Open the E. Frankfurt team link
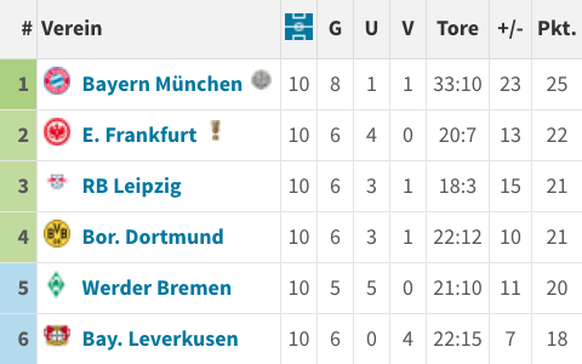 click(x=139, y=135)
